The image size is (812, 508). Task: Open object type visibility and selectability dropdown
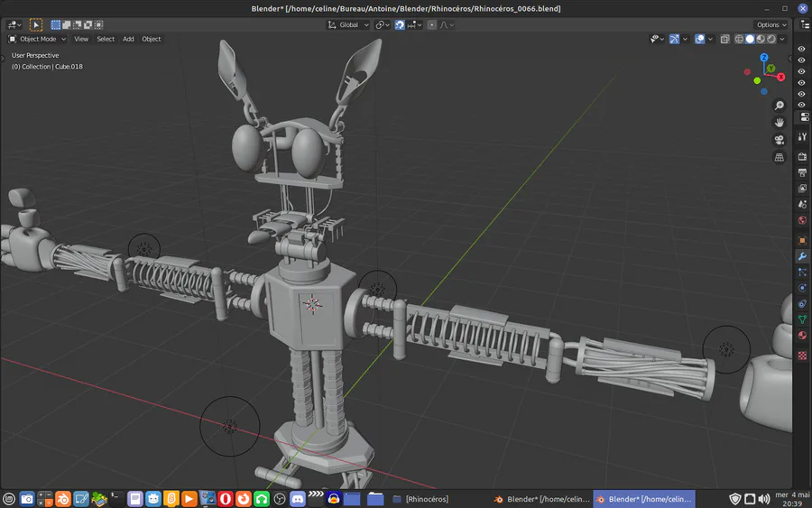657,39
